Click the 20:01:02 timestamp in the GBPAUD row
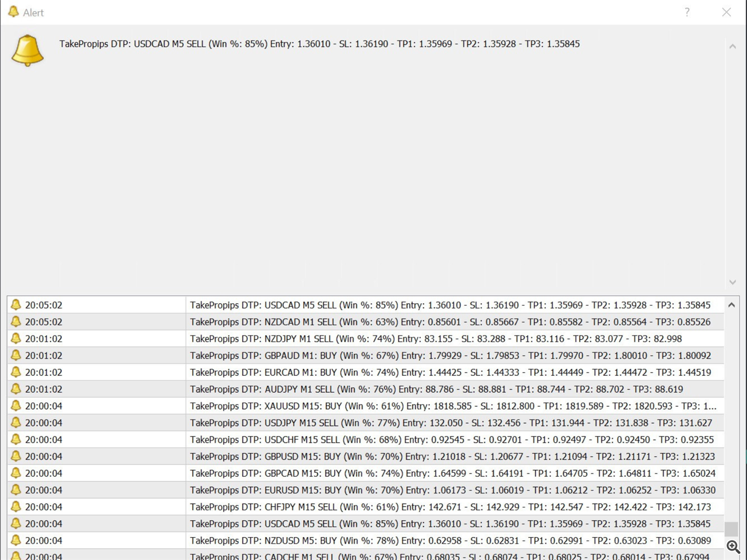Image resolution: width=747 pixels, height=560 pixels. click(x=44, y=356)
